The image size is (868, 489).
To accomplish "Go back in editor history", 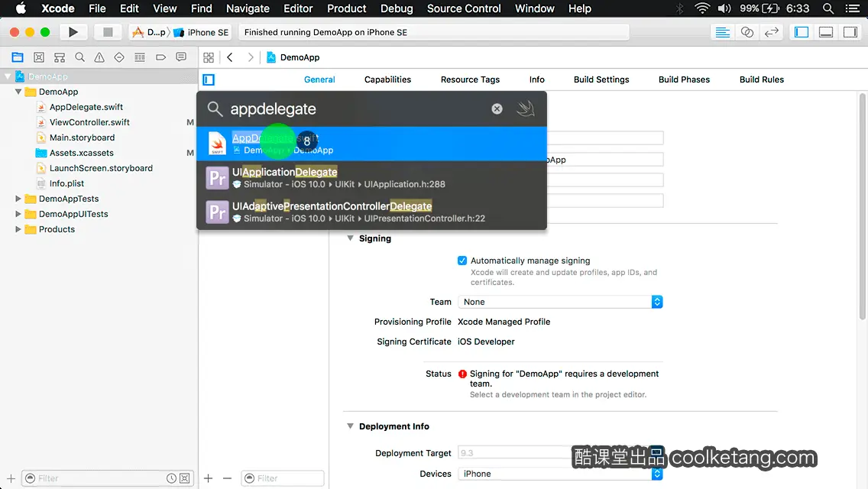I will coord(230,57).
